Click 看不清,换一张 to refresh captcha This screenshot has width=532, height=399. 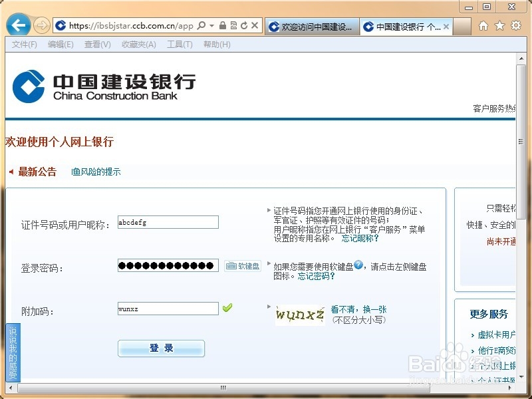pos(358,309)
